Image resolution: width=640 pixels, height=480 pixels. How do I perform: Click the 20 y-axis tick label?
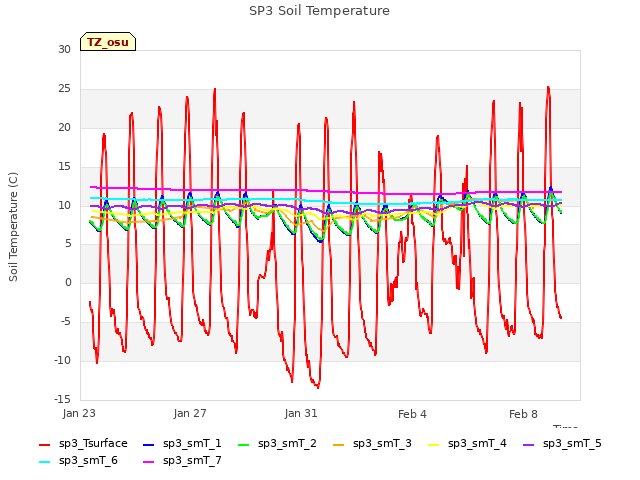pyautogui.click(x=64, y=127)
